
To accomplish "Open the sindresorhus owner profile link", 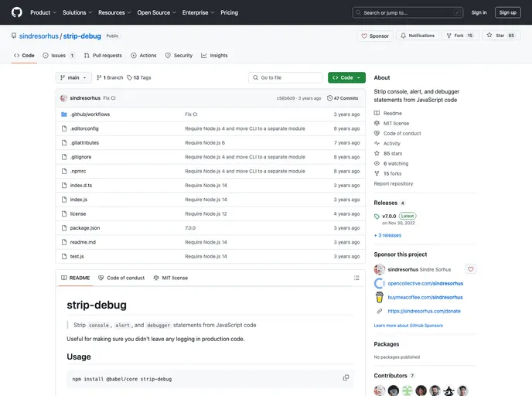I will coord(39,36).
